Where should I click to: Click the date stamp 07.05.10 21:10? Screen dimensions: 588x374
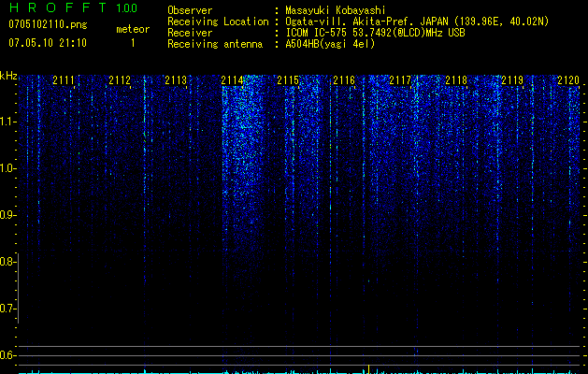(x=48, y=43)
